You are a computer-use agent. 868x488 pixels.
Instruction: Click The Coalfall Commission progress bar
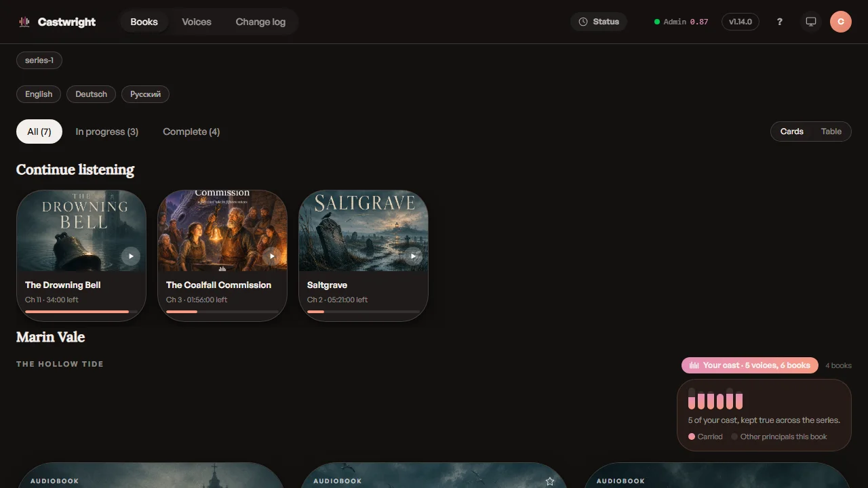click(222, 312)
